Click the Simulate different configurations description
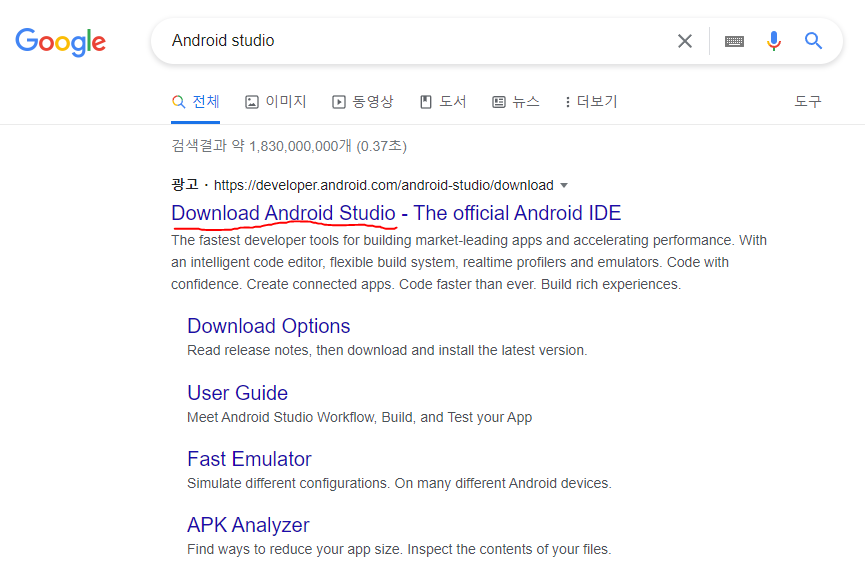 tap(399, 484)
